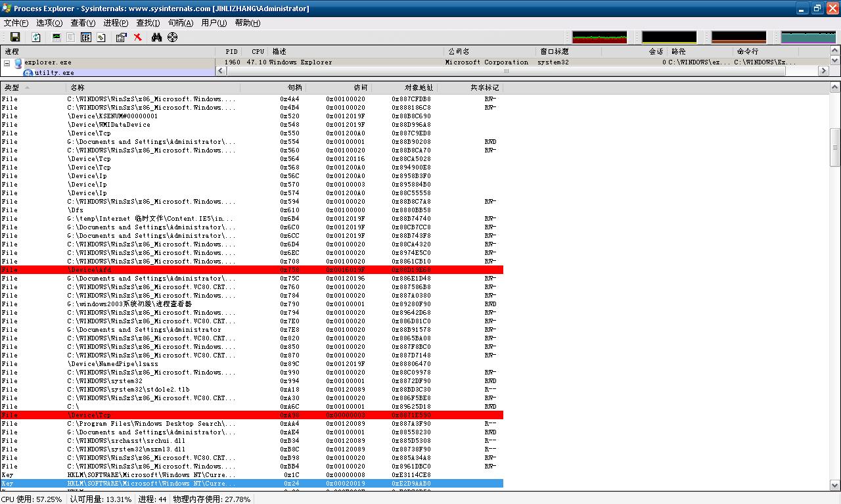Open the 帮助(H) menu
The width and height of the screenshot is (841, 504).
click(248, 23)
